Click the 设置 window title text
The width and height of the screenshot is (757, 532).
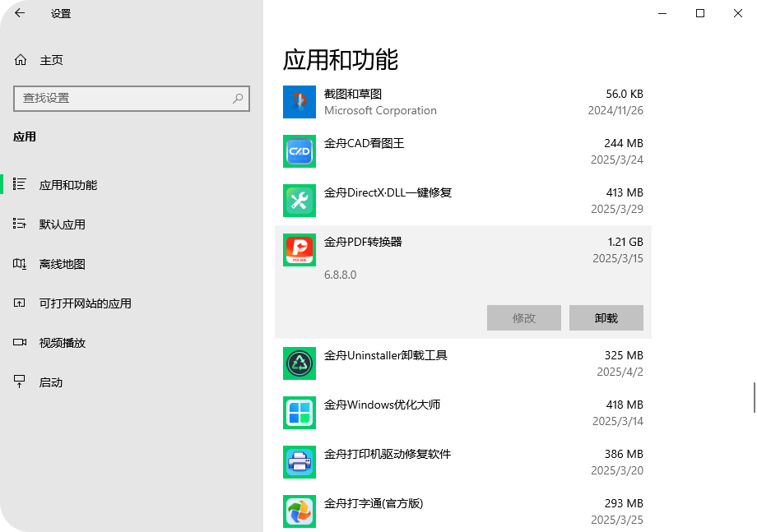(x=61, y=13)
